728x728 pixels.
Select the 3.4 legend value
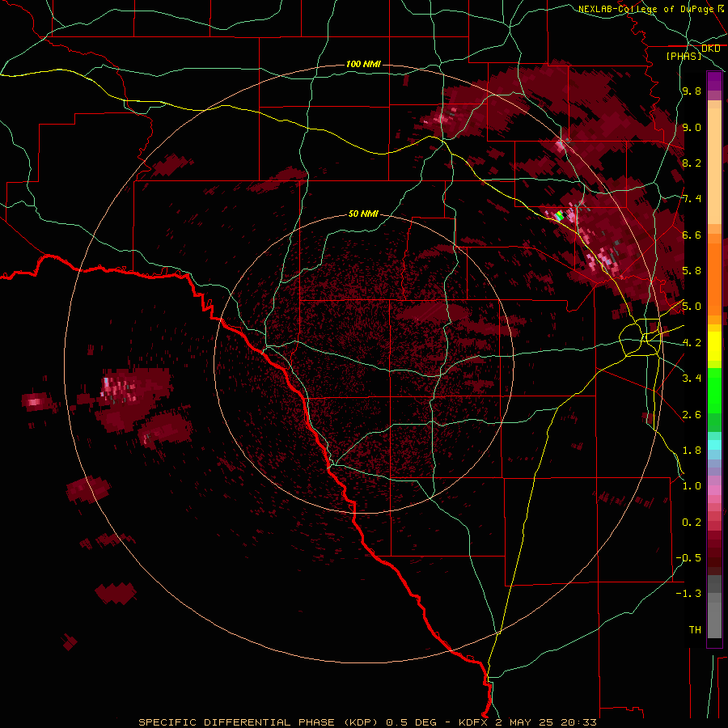tap(692, 379)
